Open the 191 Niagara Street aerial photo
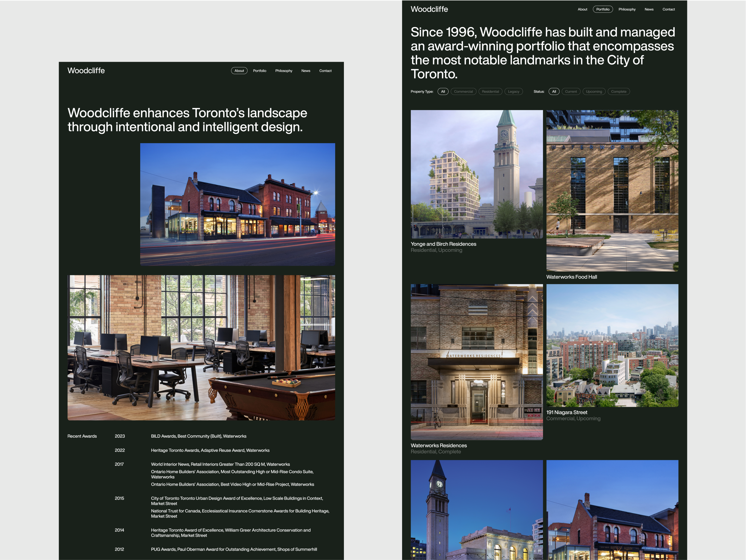The width and height of the screenshot is (746, 560). [612, 345]
